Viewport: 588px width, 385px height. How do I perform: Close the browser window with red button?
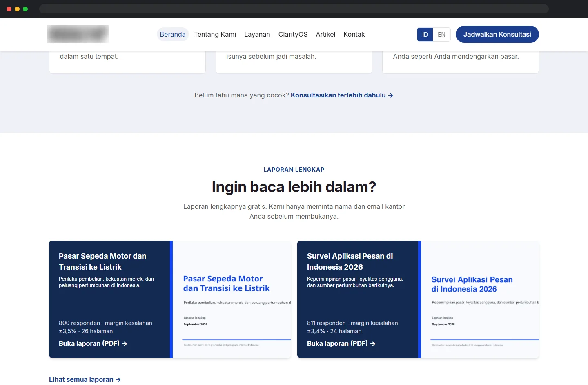(9, 9)
